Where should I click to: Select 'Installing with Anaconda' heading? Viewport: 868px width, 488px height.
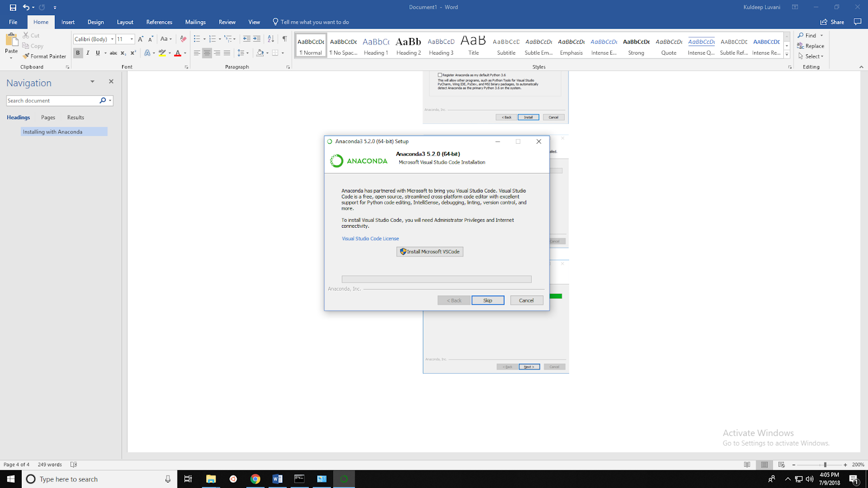[x=64, y=132]
